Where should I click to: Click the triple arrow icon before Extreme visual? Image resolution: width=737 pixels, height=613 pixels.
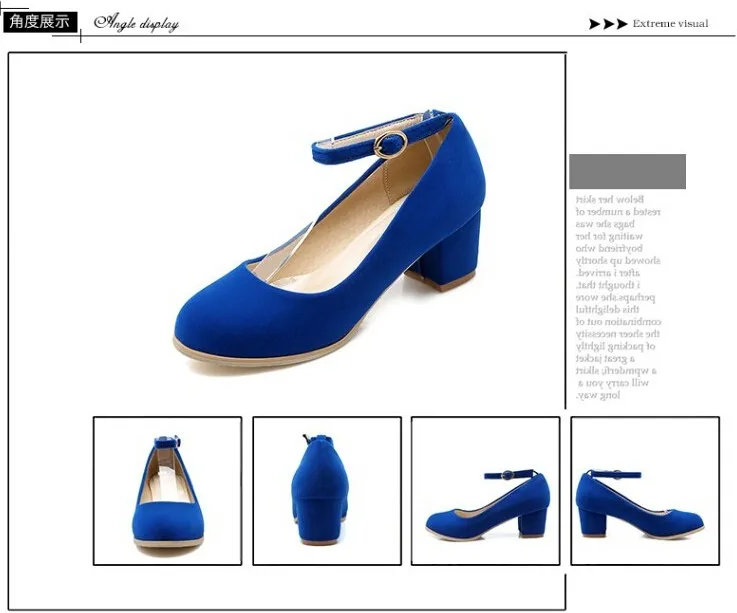[608, 24]
